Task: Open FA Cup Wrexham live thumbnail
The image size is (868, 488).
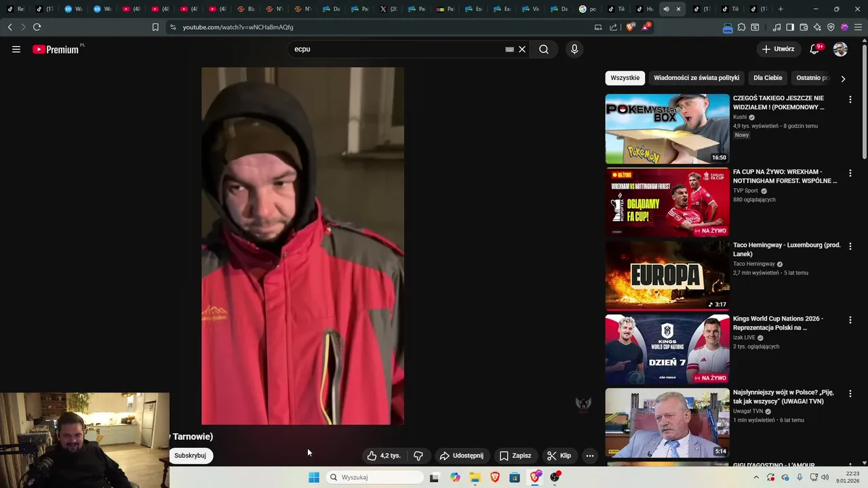Action: 667,203
